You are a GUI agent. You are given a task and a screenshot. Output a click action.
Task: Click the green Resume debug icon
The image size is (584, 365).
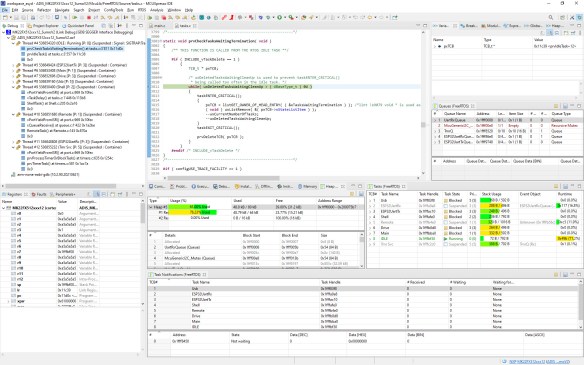point(74,18)
